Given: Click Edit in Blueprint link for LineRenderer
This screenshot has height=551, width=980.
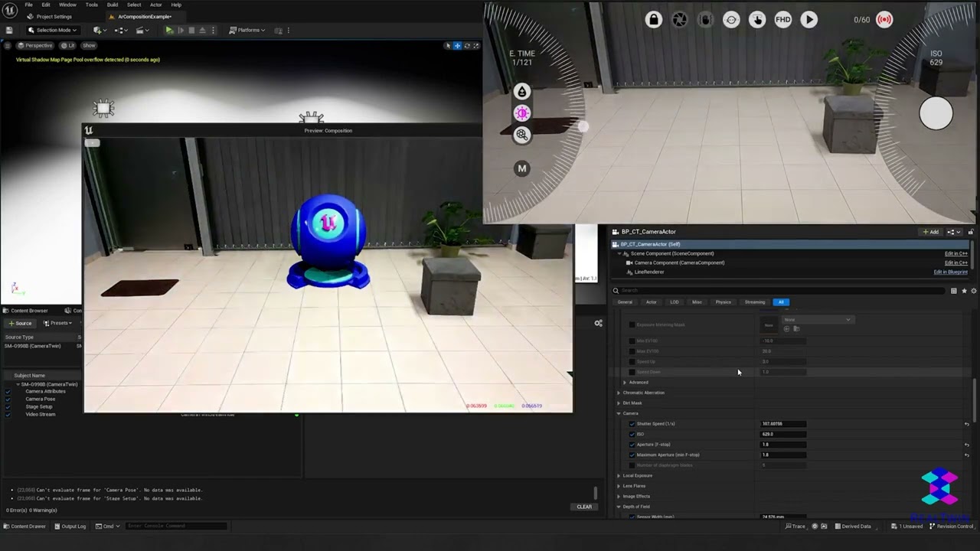Looking at the screenshot, I should pos(950,272).
